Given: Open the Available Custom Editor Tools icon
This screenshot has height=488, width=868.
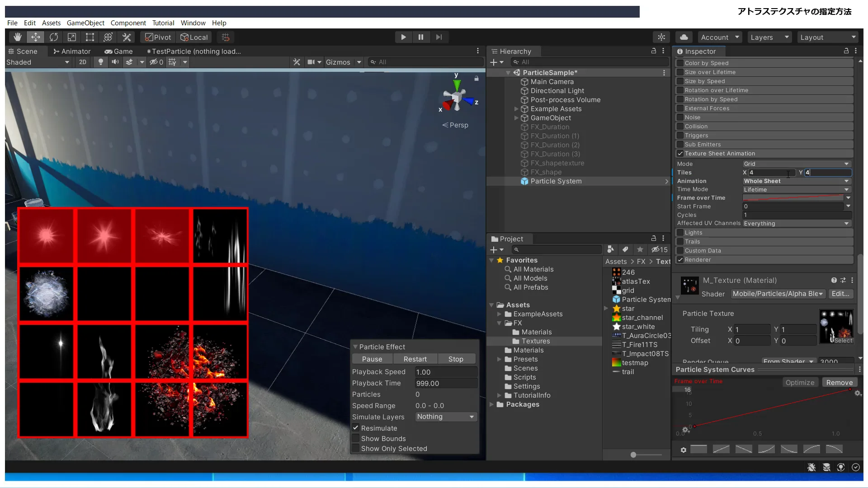Looking at the screenshot, I should point(127,37).
